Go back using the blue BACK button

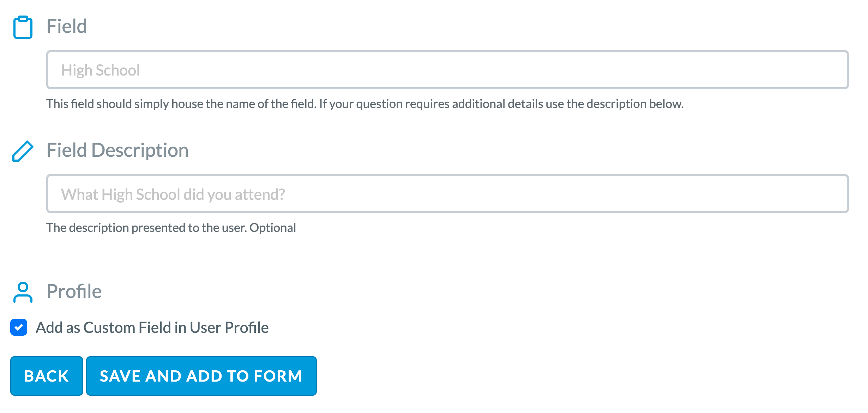(47, 376)
